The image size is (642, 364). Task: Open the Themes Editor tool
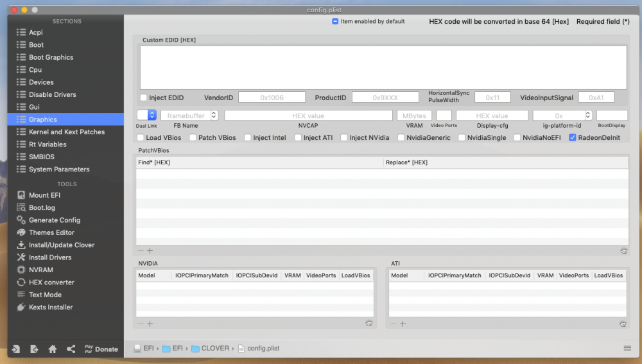[x=45, y=232]
